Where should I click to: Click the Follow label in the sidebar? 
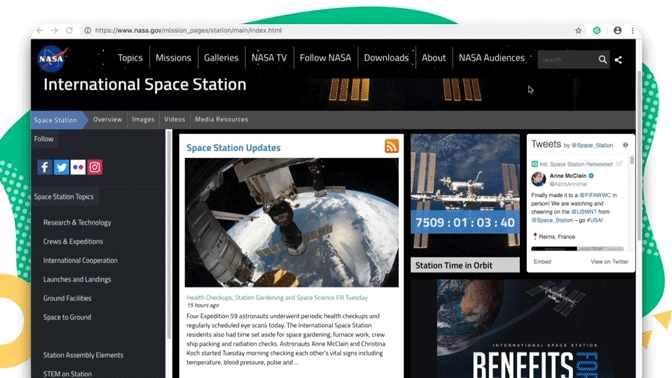point(44,139)
